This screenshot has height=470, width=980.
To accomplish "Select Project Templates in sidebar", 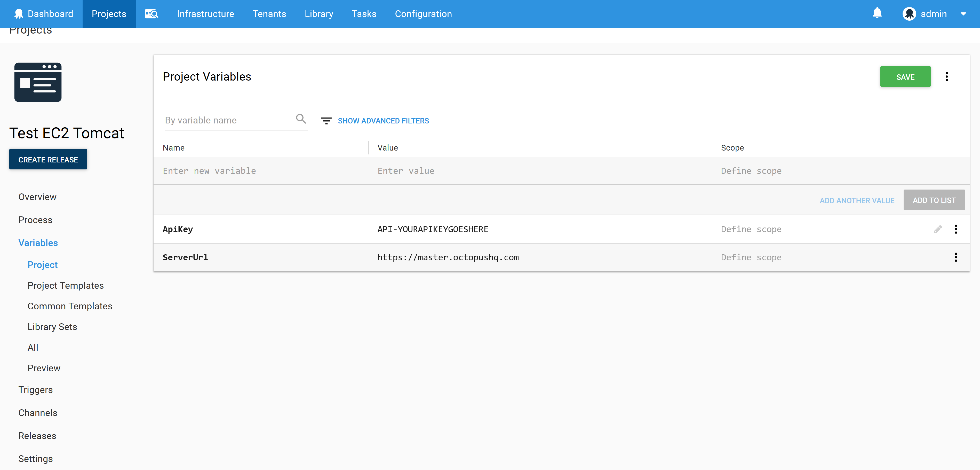I will 66,285.
